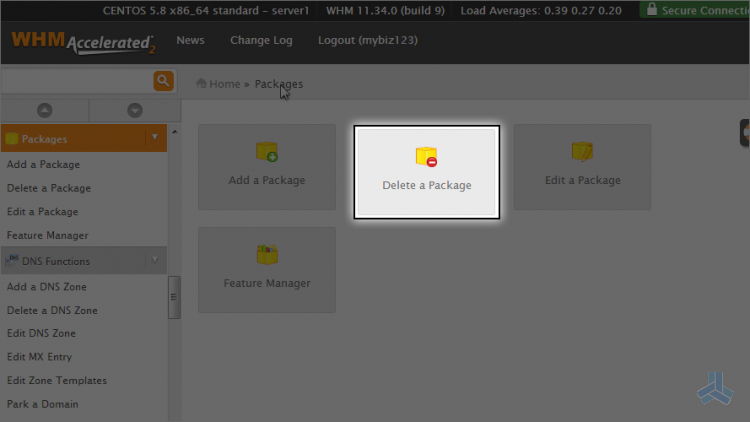The image size is (750, 422).
Task: Click the Add a Package tile icon
Action: (x=267, y=152)
